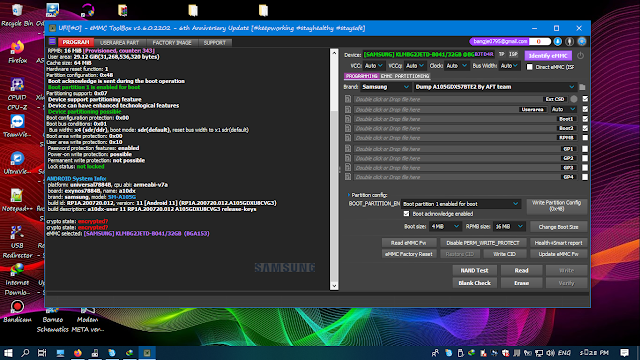Open the RPMB size 16 MiB dropdown
The image size is (640, 360).
tap(509, 226)
